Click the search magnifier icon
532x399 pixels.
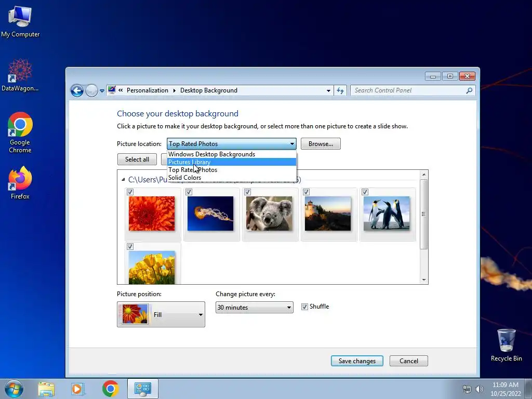pos(469,90)
